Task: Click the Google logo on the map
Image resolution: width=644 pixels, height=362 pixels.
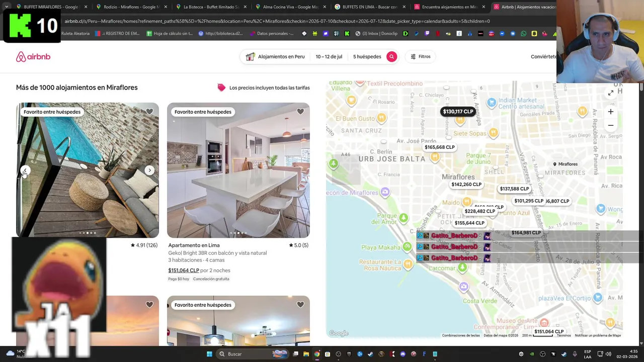Action: point(339,333)
